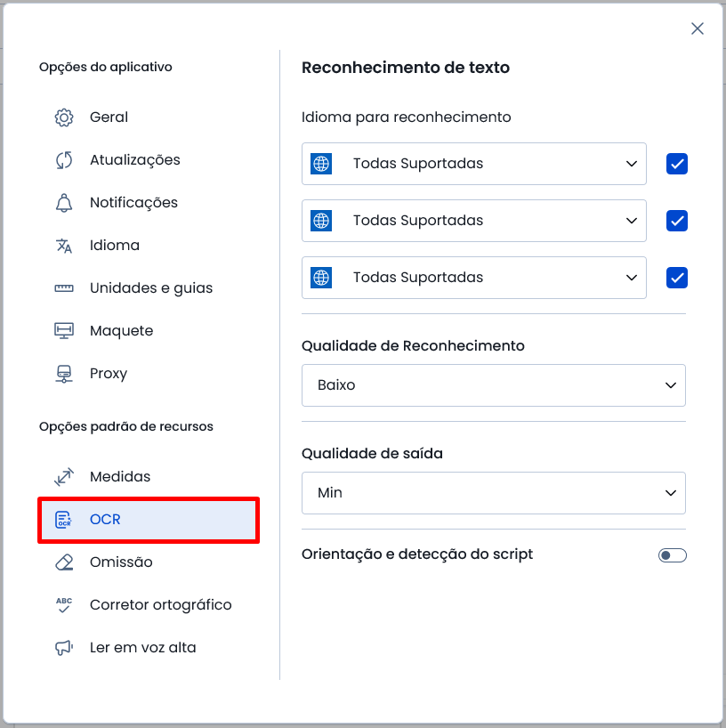Click the Notificações bell icon

[x=64, y=203]
